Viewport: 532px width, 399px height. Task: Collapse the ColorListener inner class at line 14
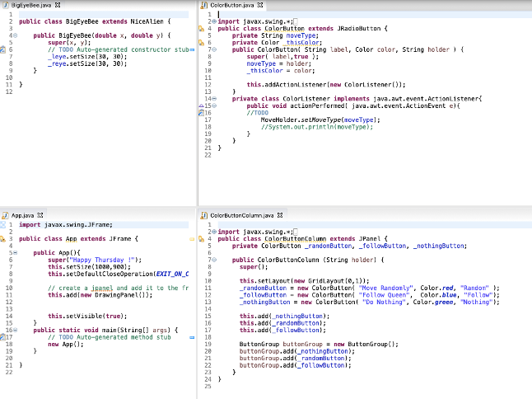(214, 99)
